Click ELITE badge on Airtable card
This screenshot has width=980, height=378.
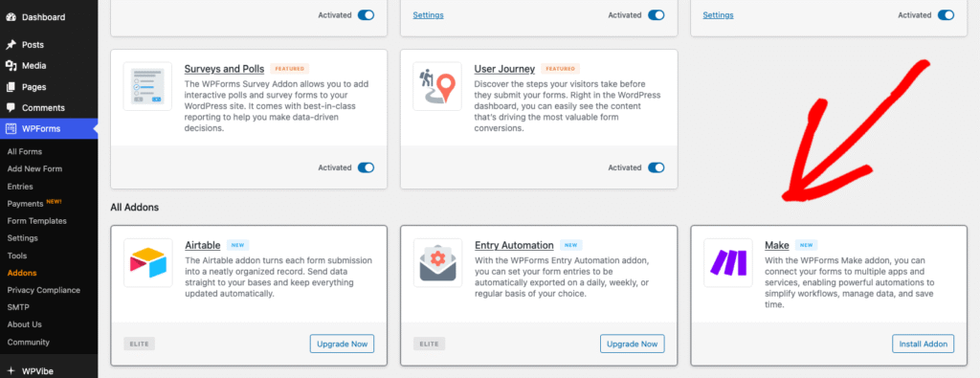140,344
